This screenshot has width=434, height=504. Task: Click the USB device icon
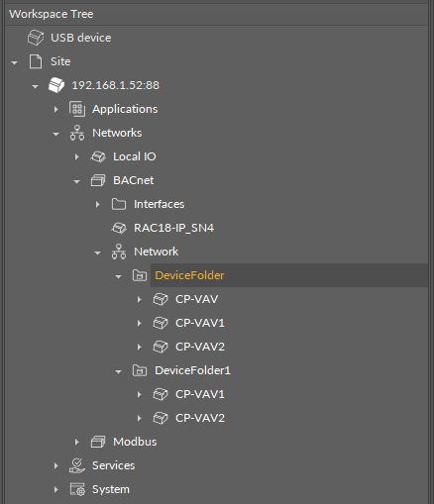pos(36,38)
